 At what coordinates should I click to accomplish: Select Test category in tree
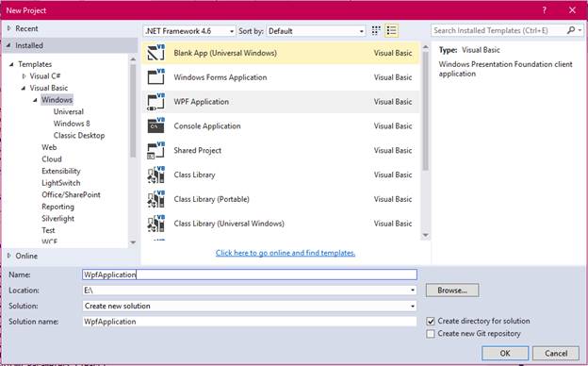tap(48, 230)
